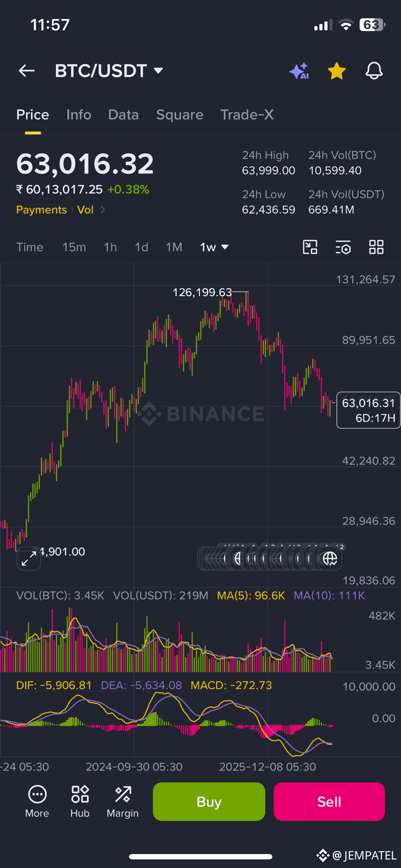Switch to the Price tab
Image resolution: width=401 pixels, height=868 pixels.
(x=32, y=115)
